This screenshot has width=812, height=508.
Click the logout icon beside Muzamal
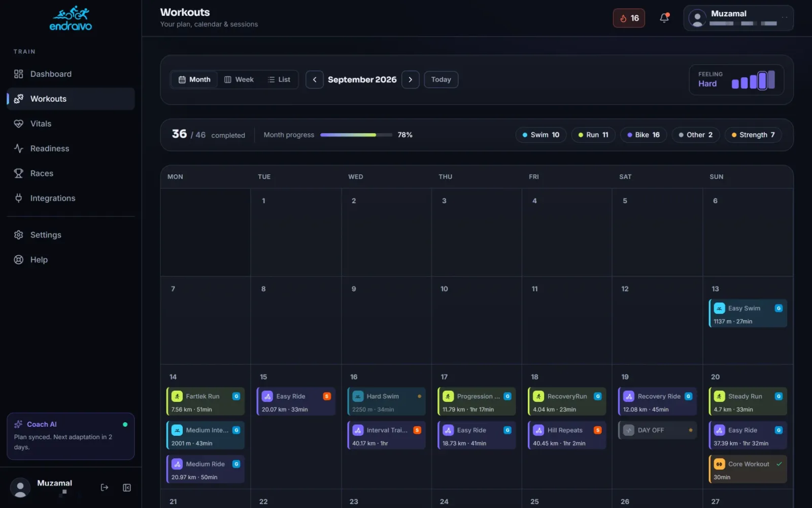105,488
